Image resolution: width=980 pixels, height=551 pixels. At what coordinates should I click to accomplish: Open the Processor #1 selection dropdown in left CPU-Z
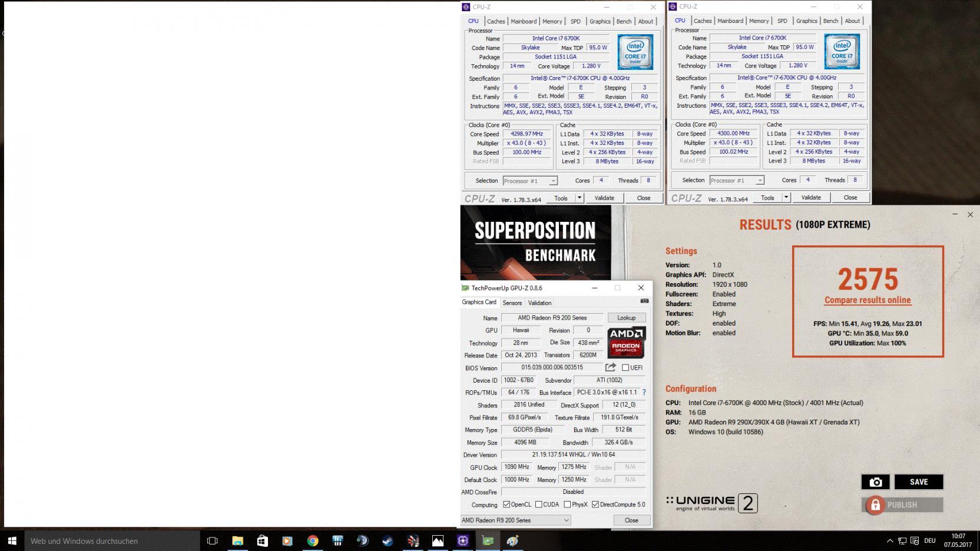[530, 181]
